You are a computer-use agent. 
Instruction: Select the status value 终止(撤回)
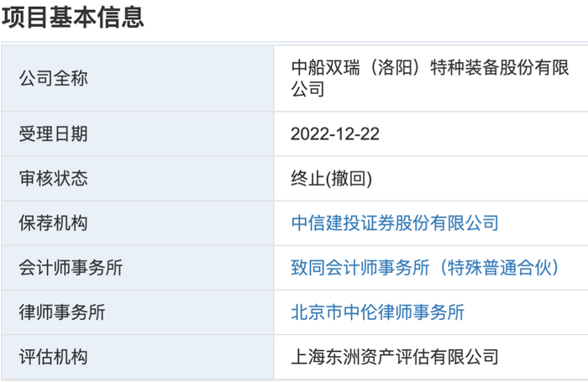tap(331, 179)
